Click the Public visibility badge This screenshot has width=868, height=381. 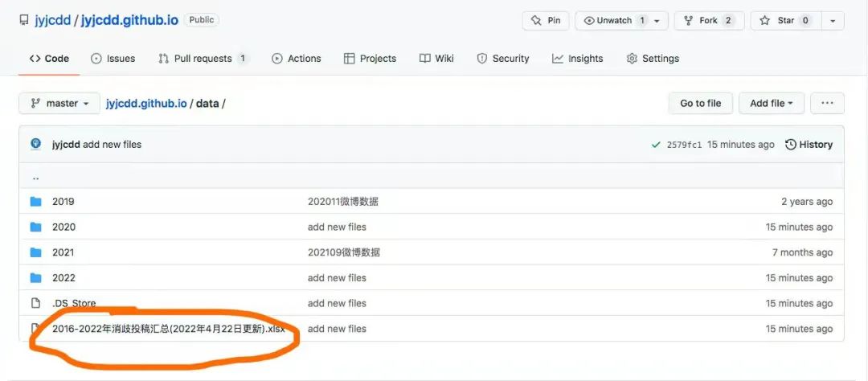tap(202, 20)
